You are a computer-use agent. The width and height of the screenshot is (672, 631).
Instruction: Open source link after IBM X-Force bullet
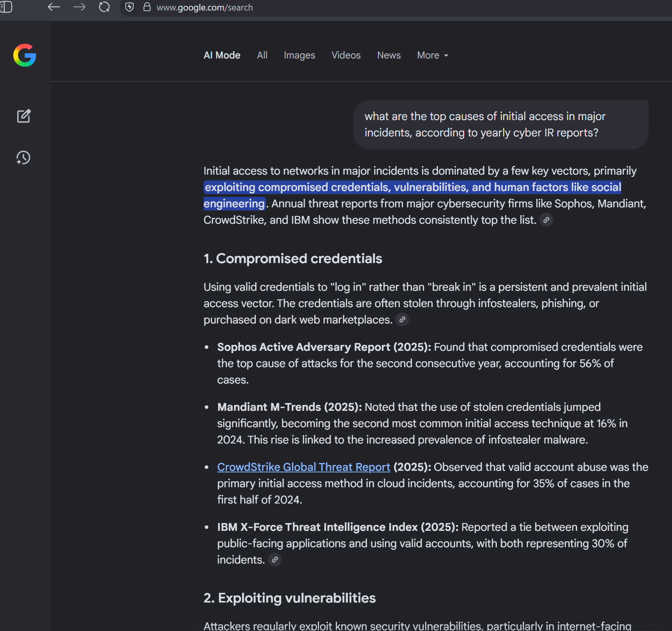[275, 560]
